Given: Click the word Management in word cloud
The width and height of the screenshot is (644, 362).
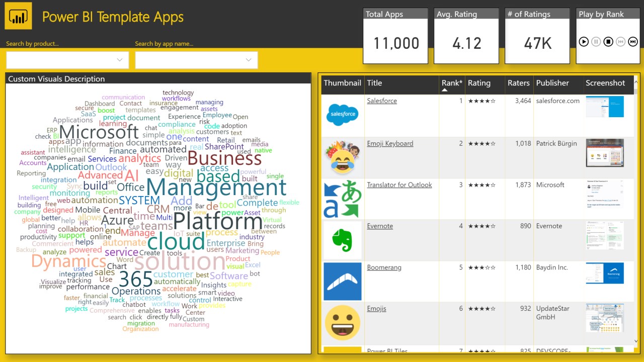Looking at the screenshot, I should pyautogui.click(x=216, y=188).
